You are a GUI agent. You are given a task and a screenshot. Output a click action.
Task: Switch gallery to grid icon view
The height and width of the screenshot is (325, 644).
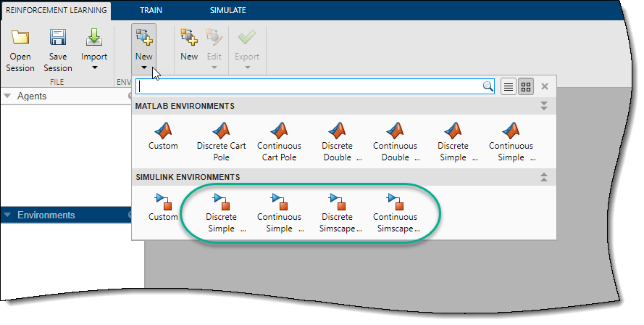[526, 87]
